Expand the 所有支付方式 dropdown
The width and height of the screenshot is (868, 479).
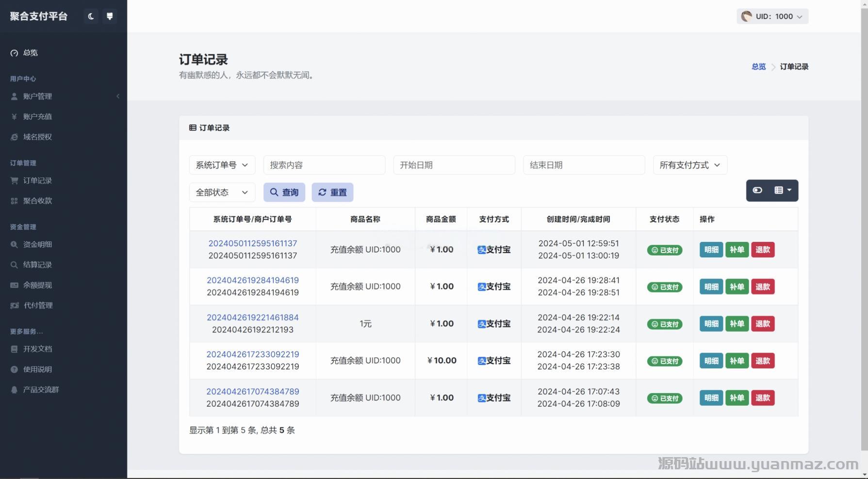689,165
